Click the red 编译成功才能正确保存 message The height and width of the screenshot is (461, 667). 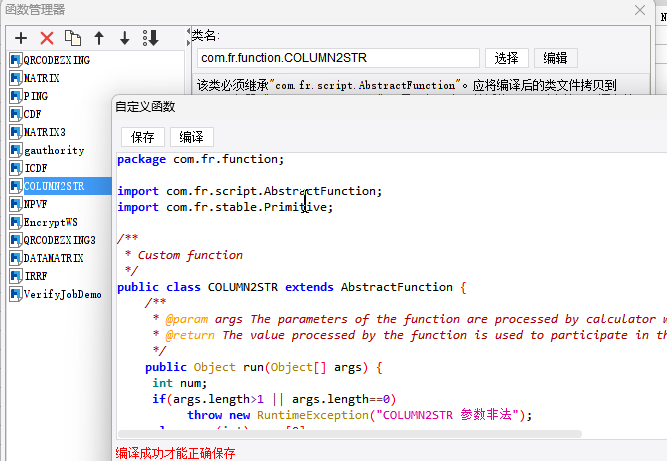(175, 453)
